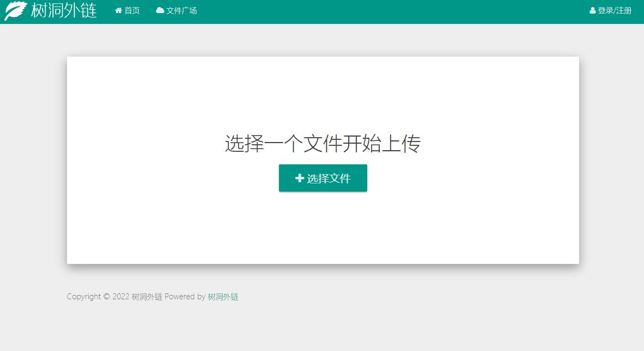
Task: Click the house icon beside 首页
Action: [x=119, y=10]
